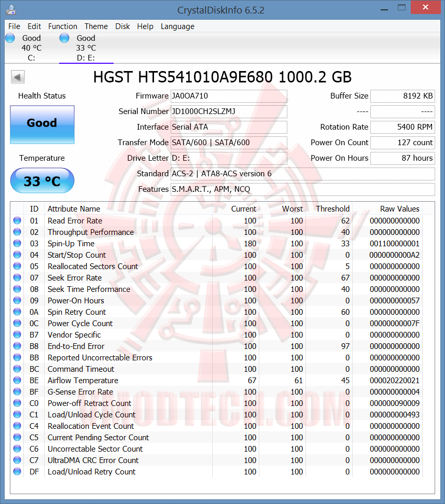Click the Firmware field JA0OA710
Image resolution: width=445 pixels, height=504 pixels.
229,96
